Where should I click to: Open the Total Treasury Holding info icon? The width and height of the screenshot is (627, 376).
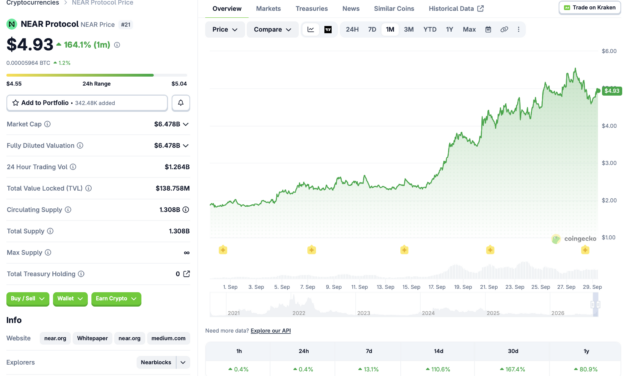(81, 274)
